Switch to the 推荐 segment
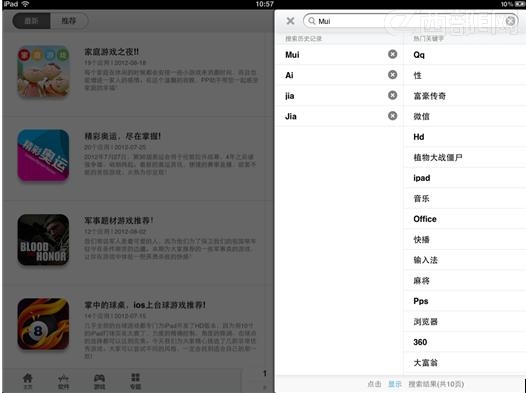Image resolution: width=526 pixels, height=393 pixels. point(69,21)
